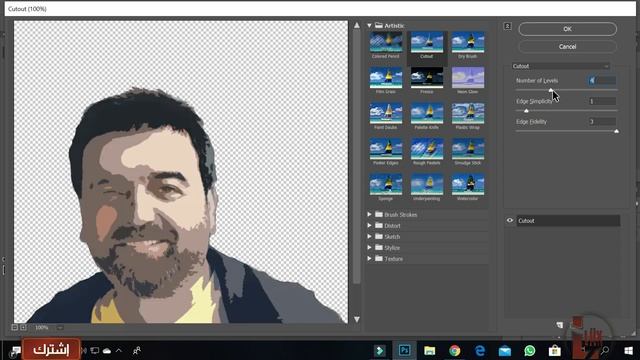Screen dimensions: 640x360
Task: Click the Sketch folder label
Action: (392, 236)
